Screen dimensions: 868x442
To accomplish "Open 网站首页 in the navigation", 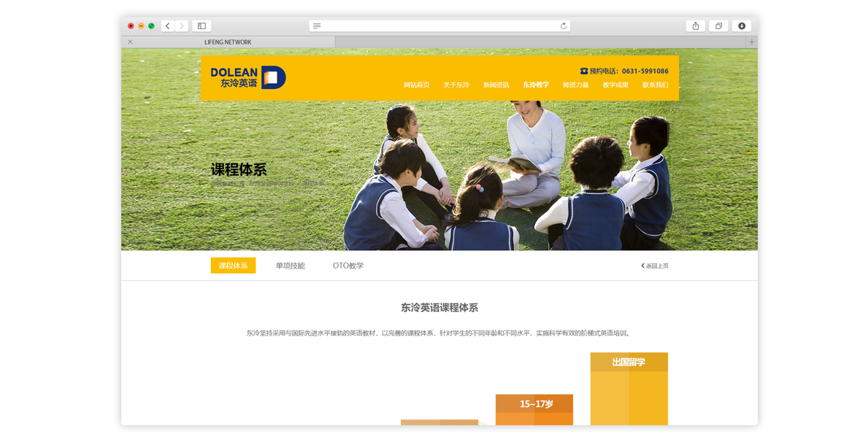I will point(416,85).
